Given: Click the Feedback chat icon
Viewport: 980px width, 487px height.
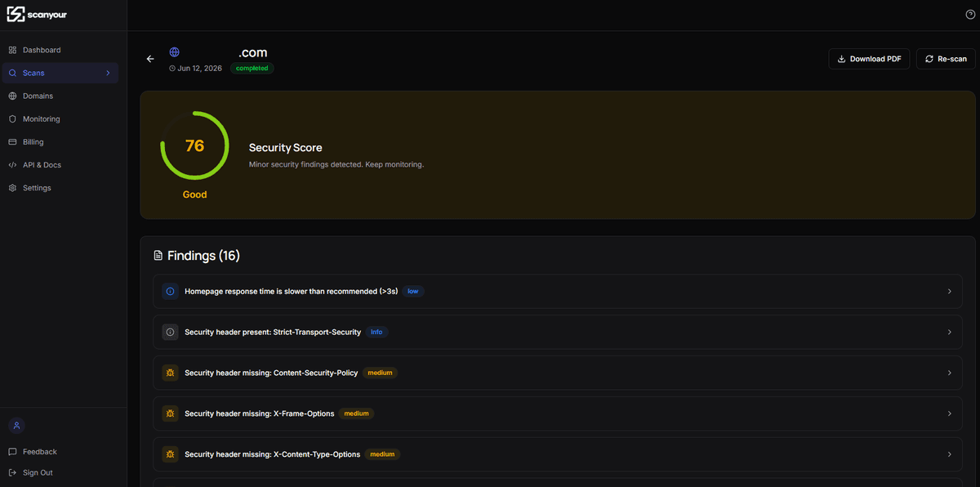Looking at the screenshot, I should click(x=12, y=451).
